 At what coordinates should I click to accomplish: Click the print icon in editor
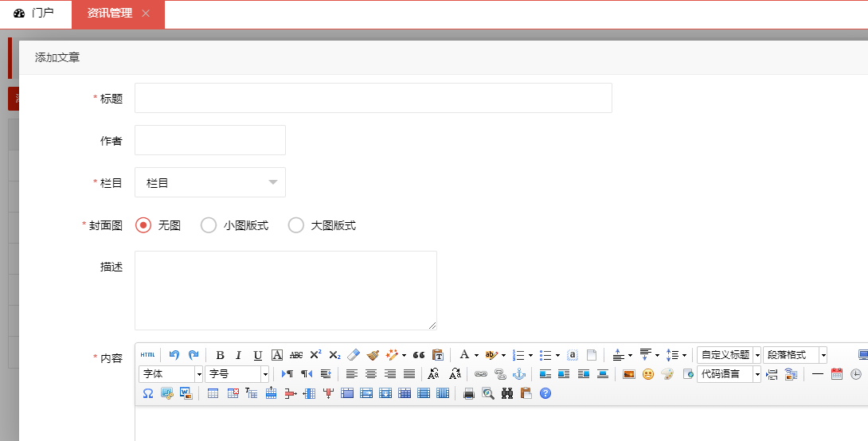point(469,393)
